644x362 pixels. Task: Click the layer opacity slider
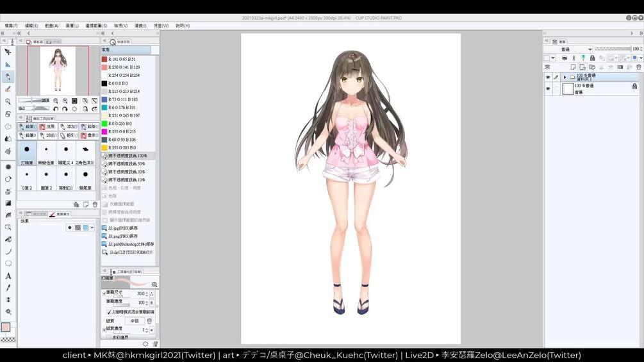click(613, 49)
